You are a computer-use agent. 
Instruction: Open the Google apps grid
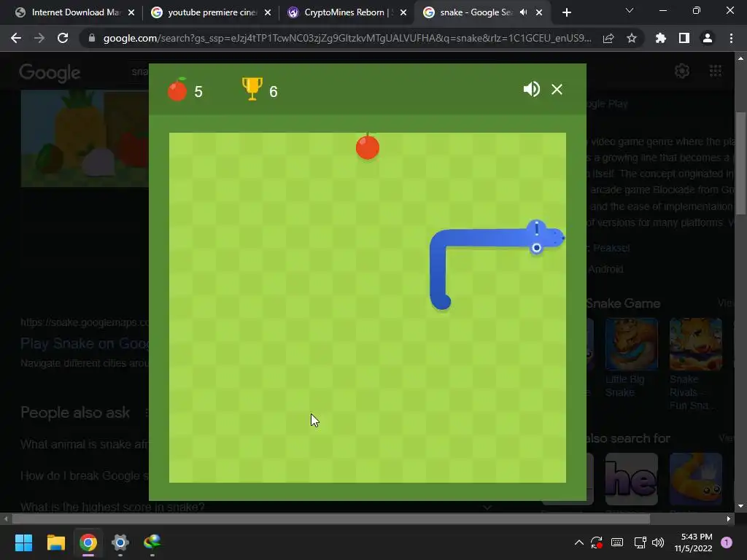click(x=715, y=71)
